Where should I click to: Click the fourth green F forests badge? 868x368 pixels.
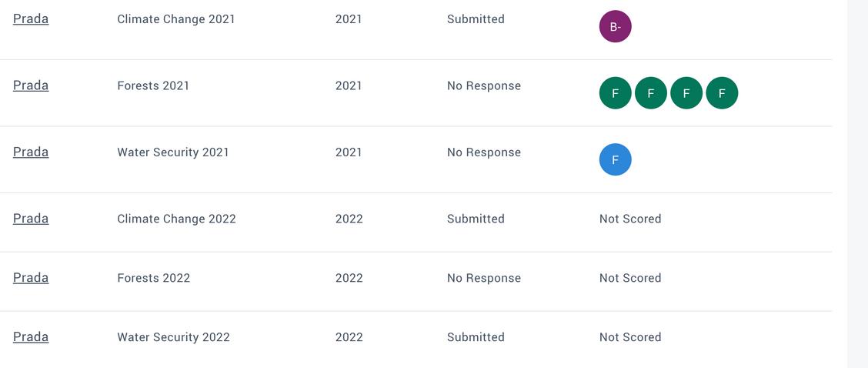pyautogui.click(x=721, y=93)
